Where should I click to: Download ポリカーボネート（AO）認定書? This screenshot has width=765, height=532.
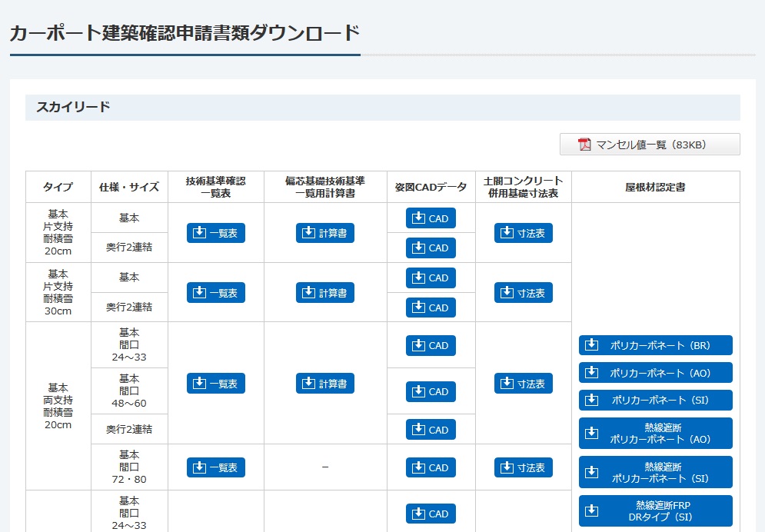pos(655,373)
